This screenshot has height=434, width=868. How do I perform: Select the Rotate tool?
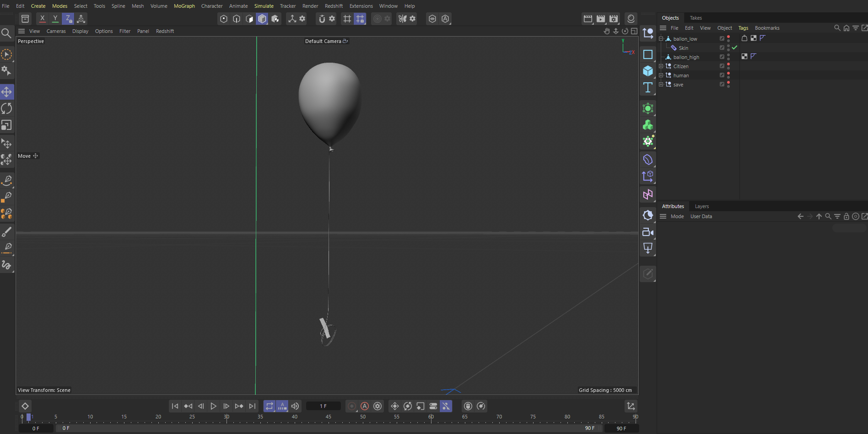click(x=7, y=108)
